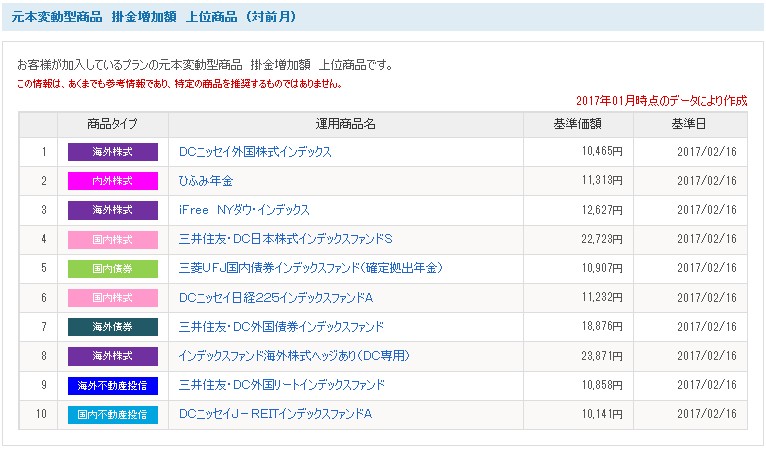
Task: Click the 海外株式 badge beside DCニッセイ外国株式インデックス
Action: (x=113, y=152)
